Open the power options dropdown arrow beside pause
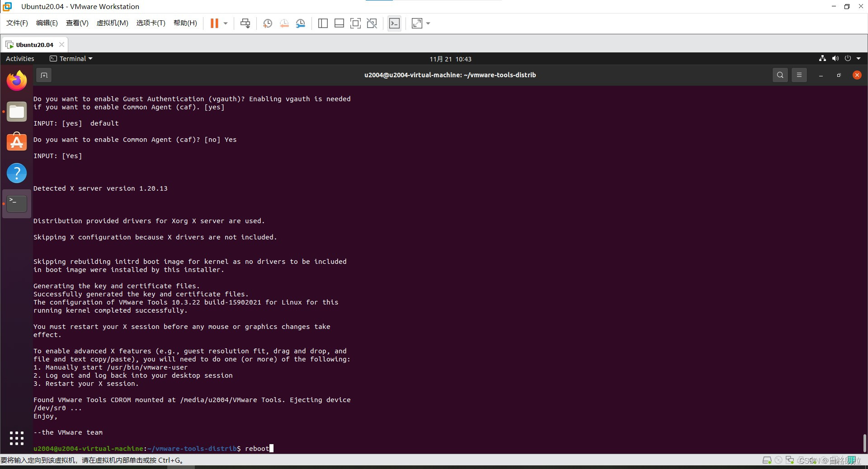868x469 pixels. click(x=225, y=23)
